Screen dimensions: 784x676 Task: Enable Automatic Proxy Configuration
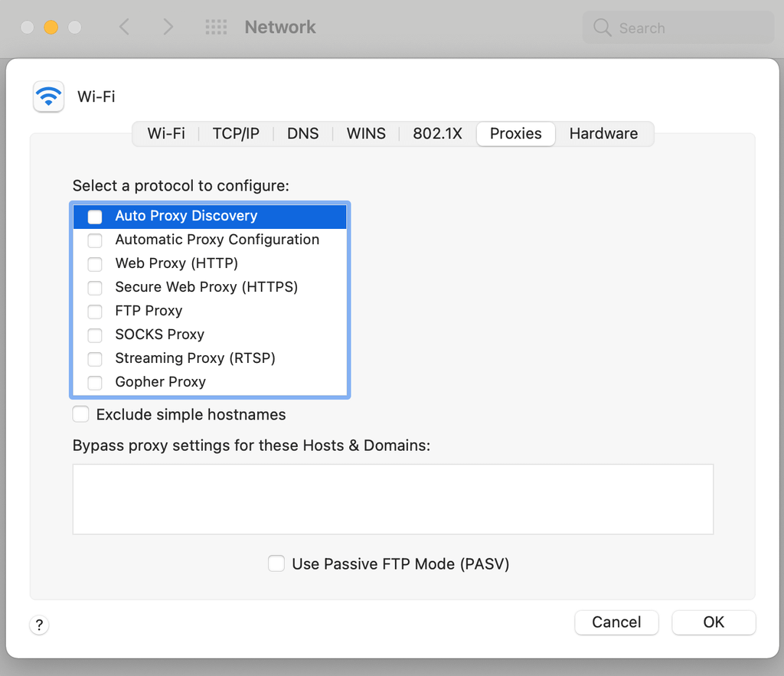pos(95,240)
